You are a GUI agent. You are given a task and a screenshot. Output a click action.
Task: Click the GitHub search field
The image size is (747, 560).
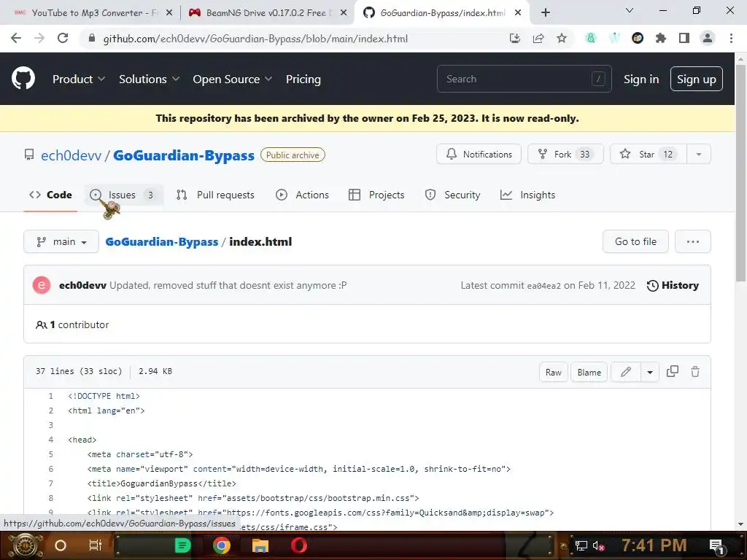(524, 79)
